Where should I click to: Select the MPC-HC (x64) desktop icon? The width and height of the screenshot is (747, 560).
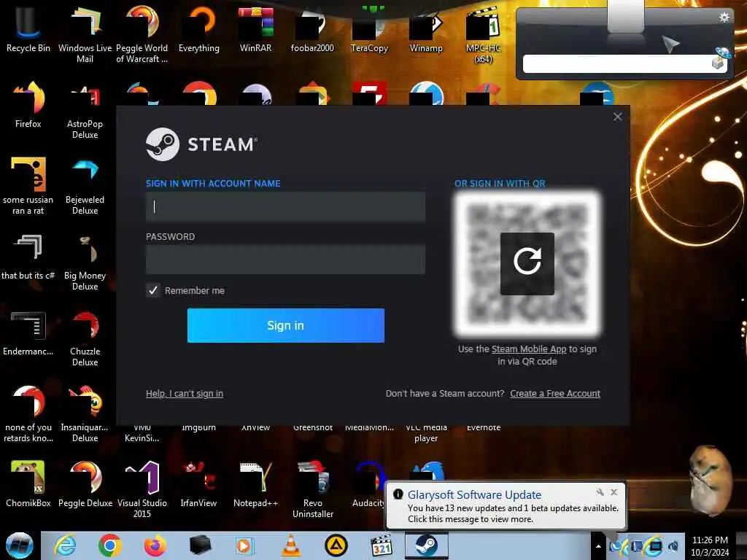pyautogui.click(x=483, y=34)
